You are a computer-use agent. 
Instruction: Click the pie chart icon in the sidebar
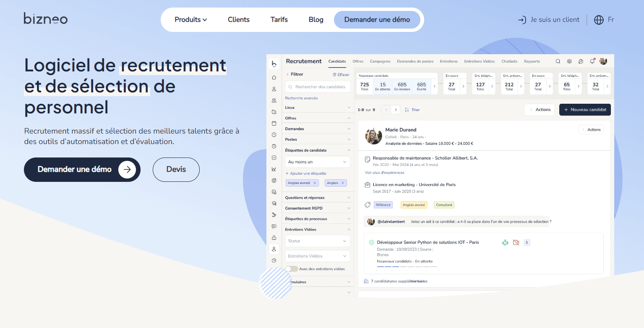(274, 260)
